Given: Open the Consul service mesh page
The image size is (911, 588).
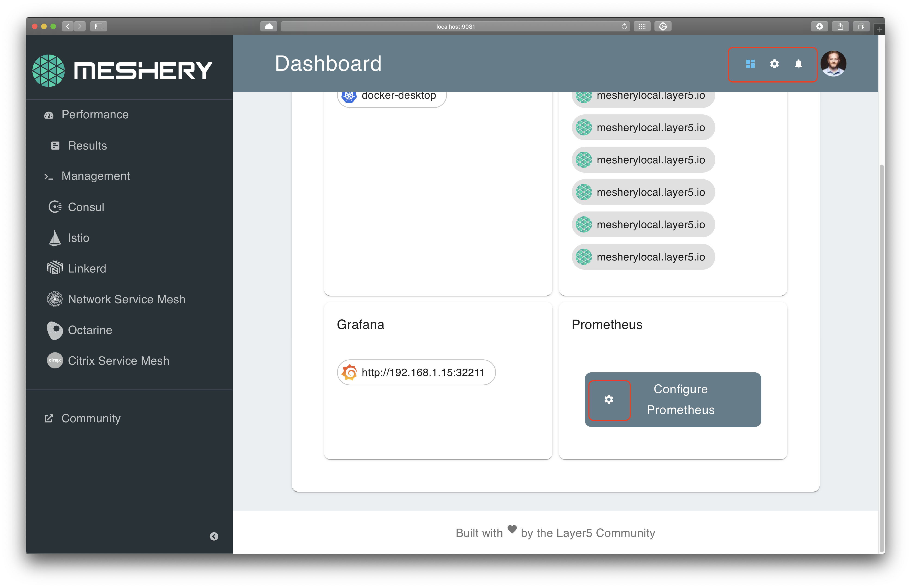Looking at the screenshot, I should [86, 207].
